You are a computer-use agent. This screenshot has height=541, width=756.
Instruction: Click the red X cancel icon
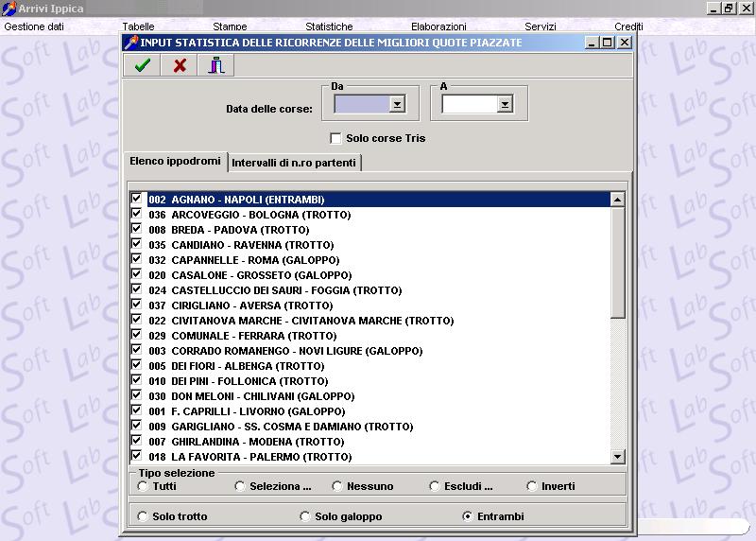[x=180, y=65]
